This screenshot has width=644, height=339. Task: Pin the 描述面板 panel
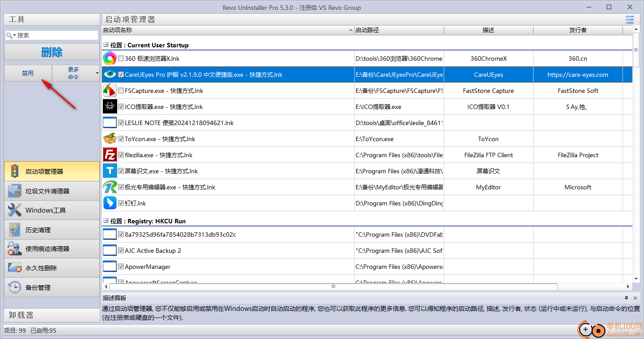tap(626, 298)
